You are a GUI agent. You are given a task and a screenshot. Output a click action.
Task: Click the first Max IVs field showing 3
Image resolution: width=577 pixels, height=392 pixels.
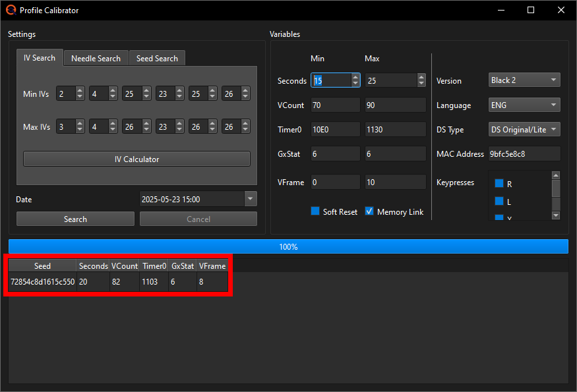click(x=66, y=126)
